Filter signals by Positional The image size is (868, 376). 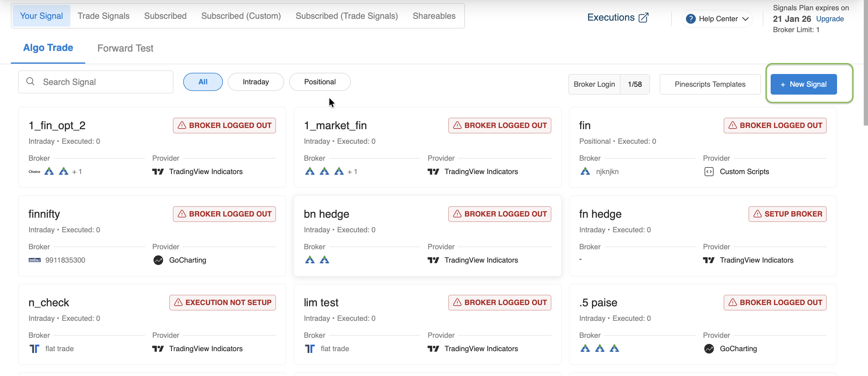coord(319,82)
